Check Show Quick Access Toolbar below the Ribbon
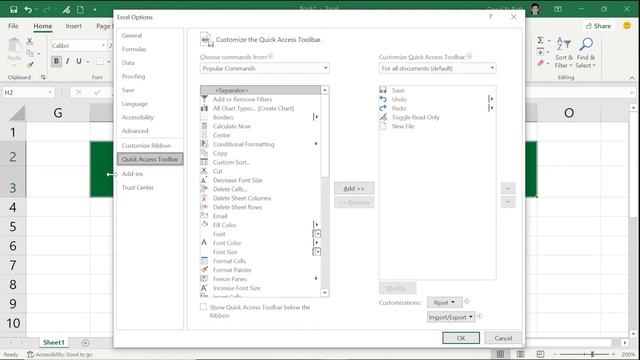 pyautogui.click(x=203, y=307)
